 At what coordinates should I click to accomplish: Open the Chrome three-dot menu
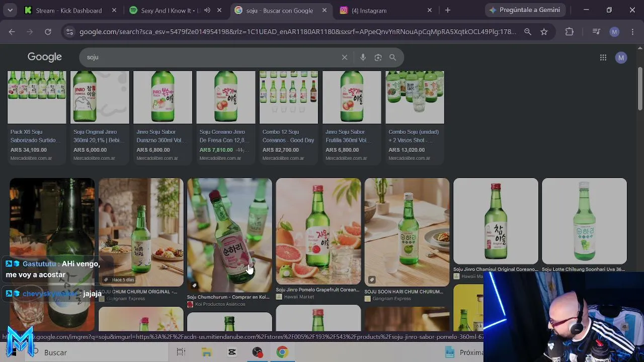tap(632, 32)
